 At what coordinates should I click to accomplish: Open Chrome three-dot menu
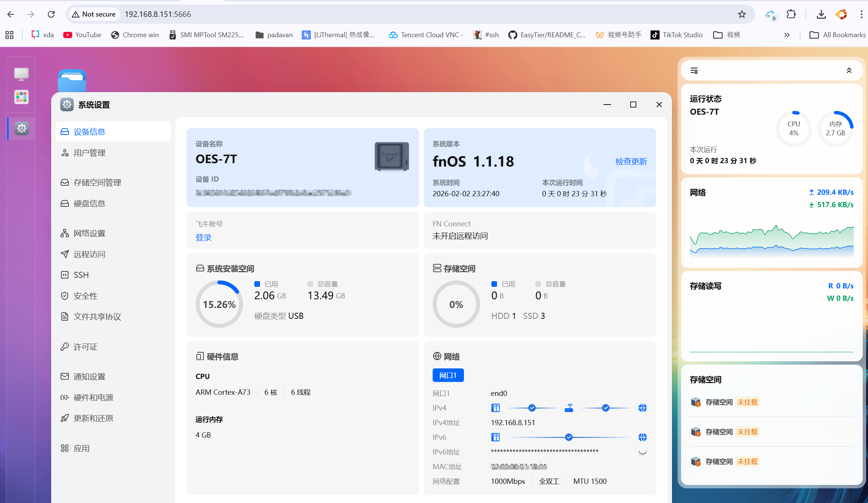861,14
